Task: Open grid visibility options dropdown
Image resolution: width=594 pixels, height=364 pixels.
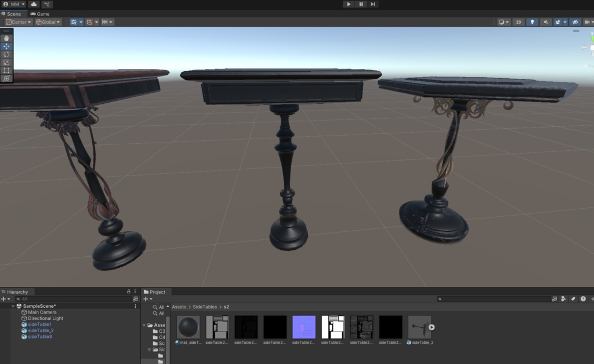Action: tap(81, 22)
